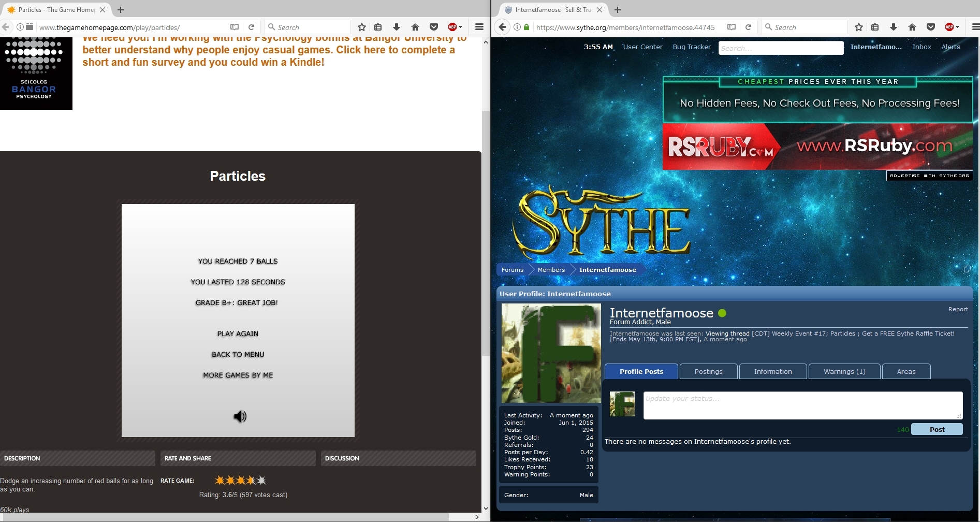The width and height of the screenshot is (980, 522).
Task: Bookmark the Sythe page with star icon
Action: [859, 27]
